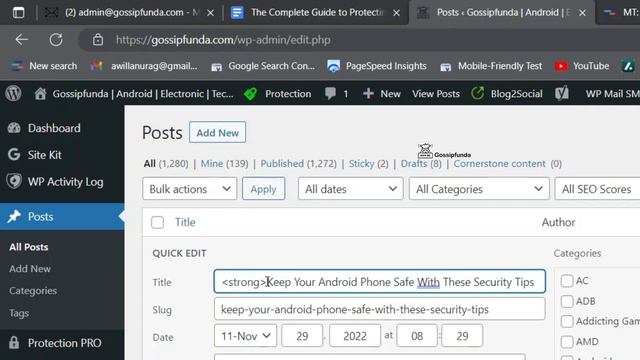Click the home icon beside Gossipfunda

coord(40,93)
